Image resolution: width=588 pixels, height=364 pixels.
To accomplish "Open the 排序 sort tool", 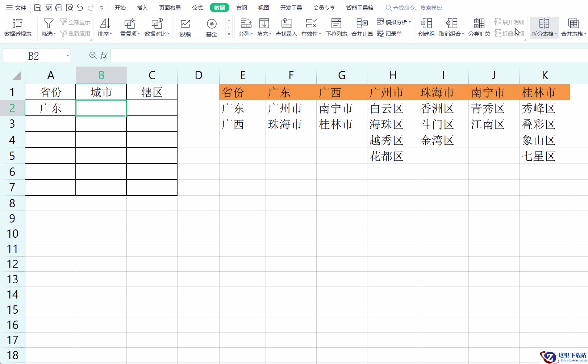I will pyautogui.click(x=105, y=27).
